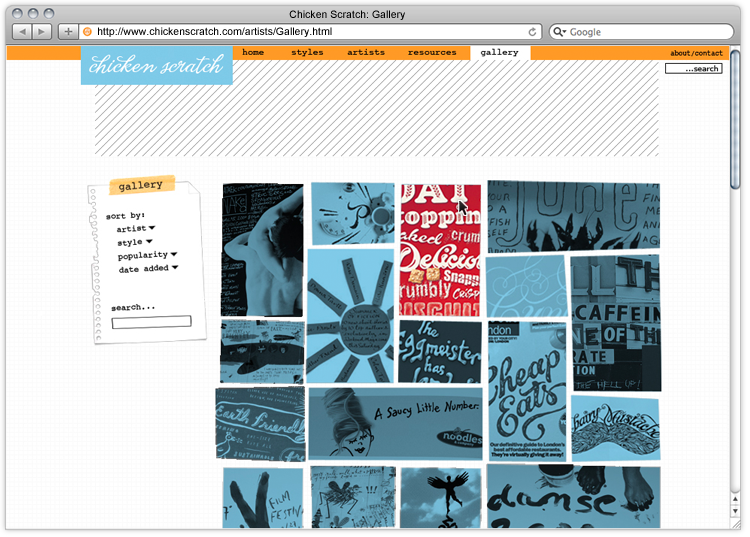Viewport: 750px width, 537px height.
Task: Open the about/contact link
Action: tap(696, 53)
